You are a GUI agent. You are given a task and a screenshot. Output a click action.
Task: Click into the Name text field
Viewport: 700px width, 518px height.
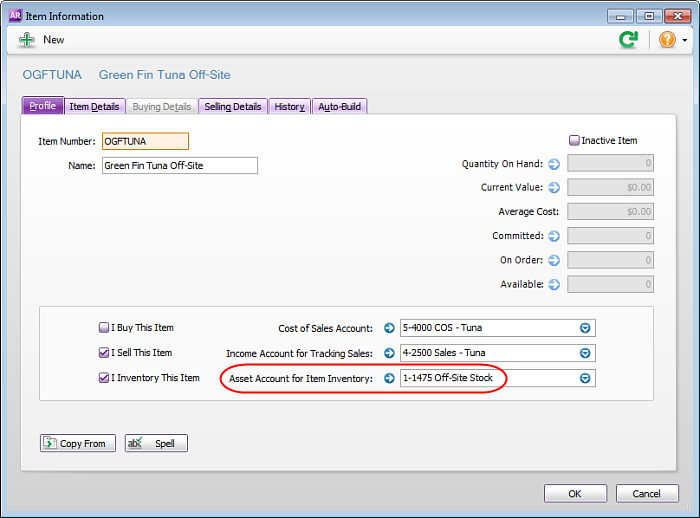pos(179,166)
